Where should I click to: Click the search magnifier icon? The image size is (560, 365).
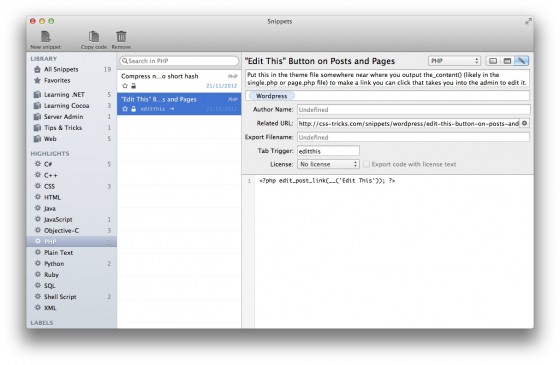[x=125, y=61]
